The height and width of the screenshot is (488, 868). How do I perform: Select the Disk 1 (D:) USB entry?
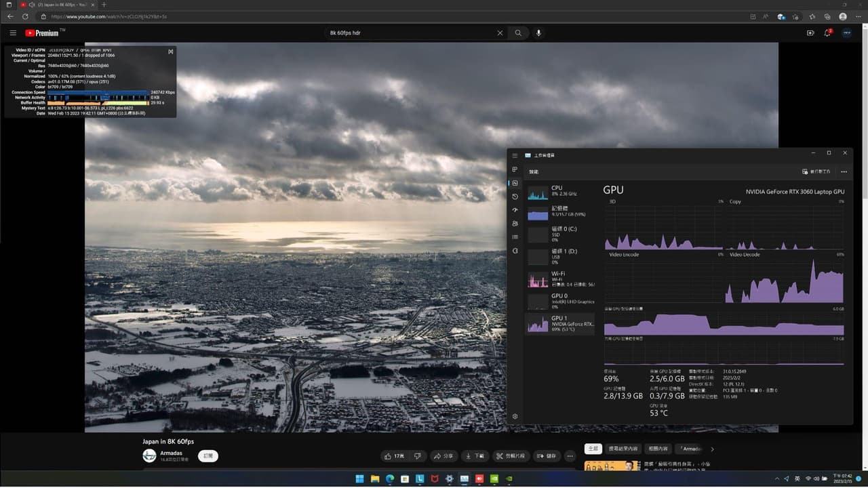tap(560, 256)
